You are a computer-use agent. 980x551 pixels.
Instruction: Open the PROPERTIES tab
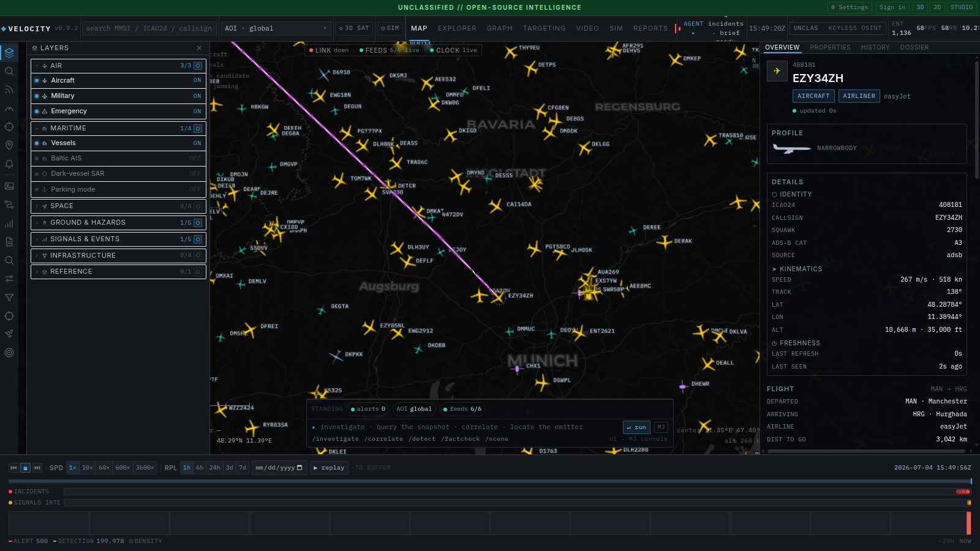(x=830, y=47)
